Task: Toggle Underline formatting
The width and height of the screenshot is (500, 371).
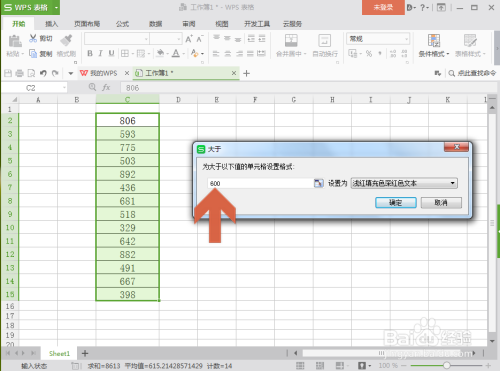Action: [111, 53]
